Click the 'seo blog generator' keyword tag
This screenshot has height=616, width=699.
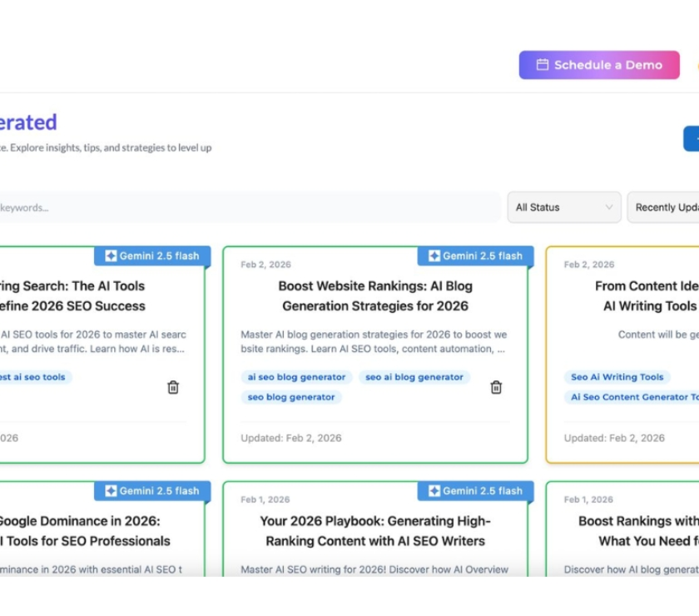tap(291, 397)
